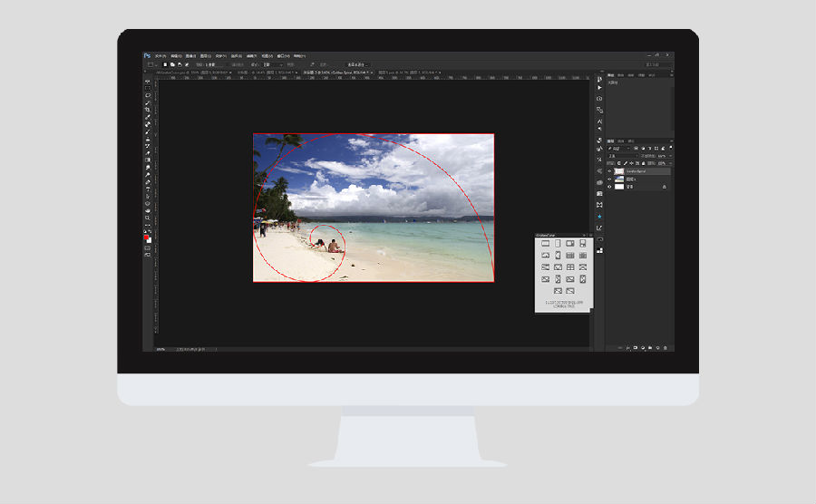Select the Hand tool

(148, 210)
